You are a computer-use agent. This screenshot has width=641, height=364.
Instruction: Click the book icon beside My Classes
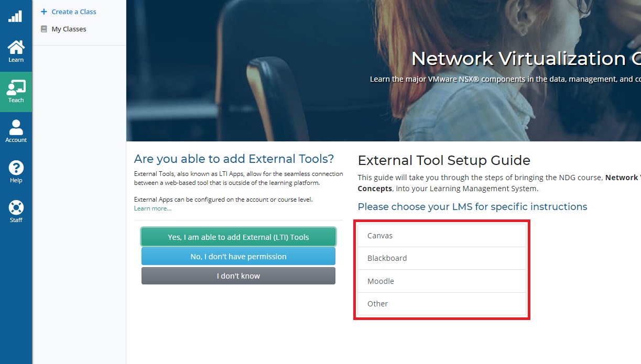pos(44,29)
